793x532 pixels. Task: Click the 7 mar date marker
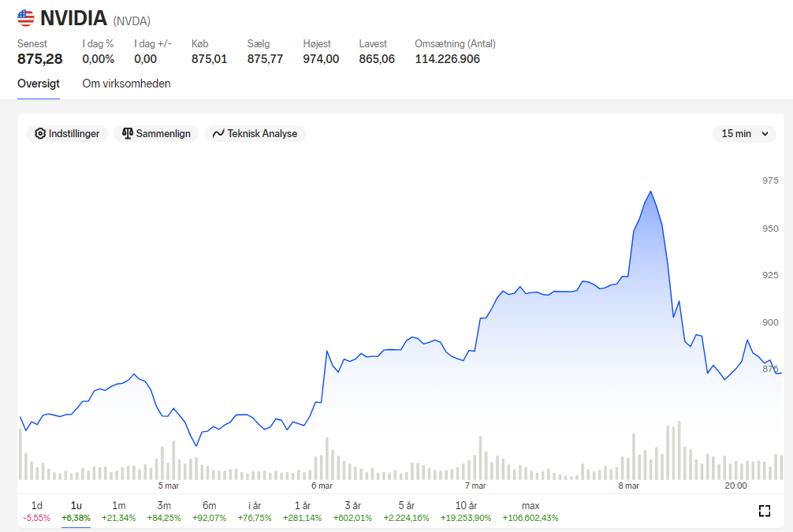(x=475, y=485)
